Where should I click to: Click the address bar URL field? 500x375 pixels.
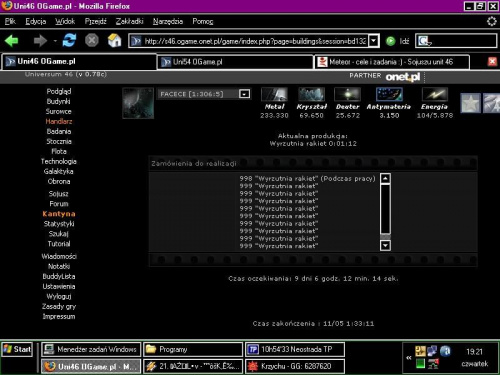click(255, 41)
